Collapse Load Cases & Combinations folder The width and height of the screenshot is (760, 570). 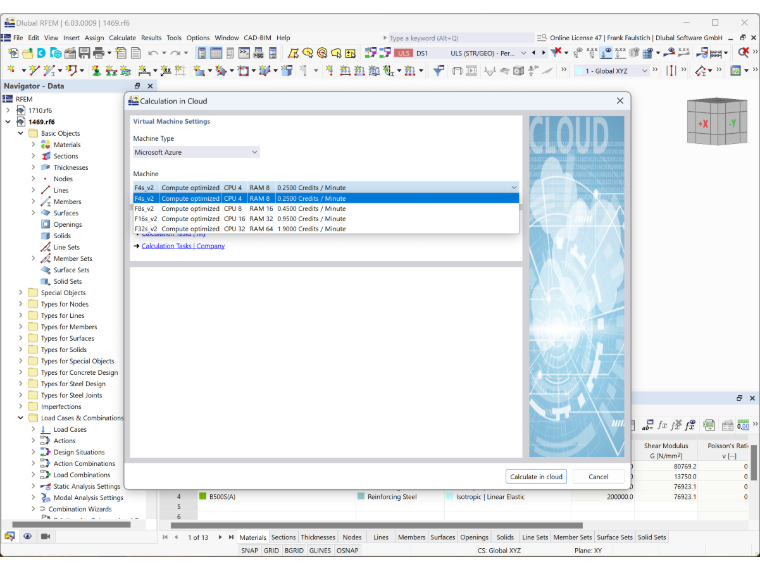coord(20,418)
